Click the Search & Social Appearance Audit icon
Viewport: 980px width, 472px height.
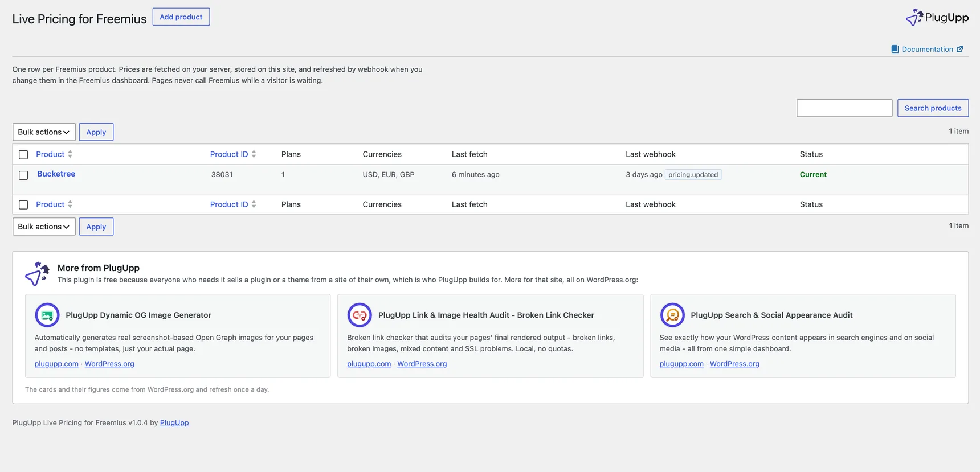tap(672, 315)
